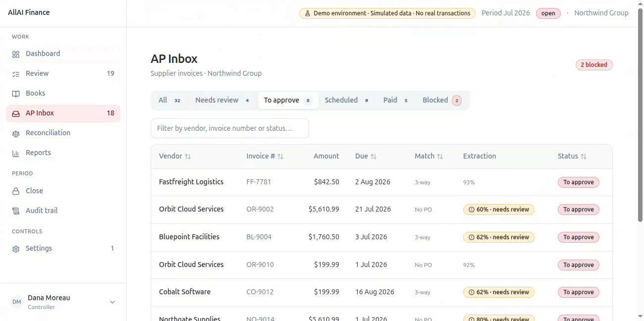The width and height of the screenshot is (644, 321).
Task: Sort by Due column arrows
Action: click(x=374, y=157)
